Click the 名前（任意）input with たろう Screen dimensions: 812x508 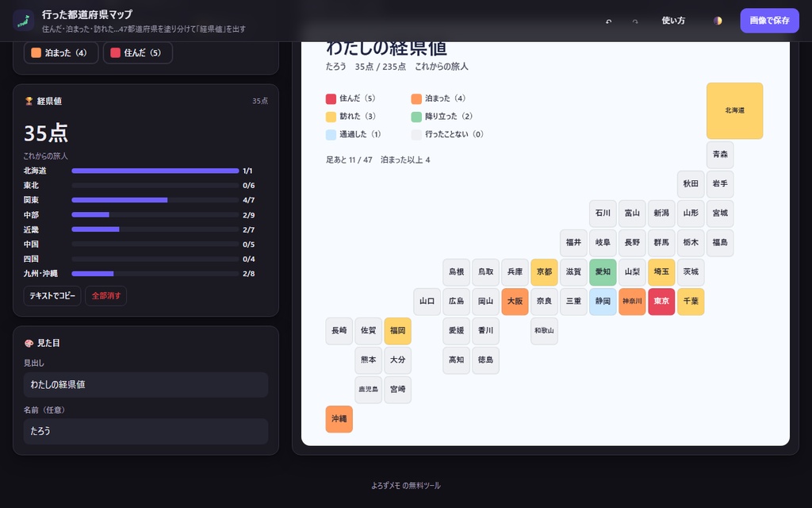tap(146, 431)
